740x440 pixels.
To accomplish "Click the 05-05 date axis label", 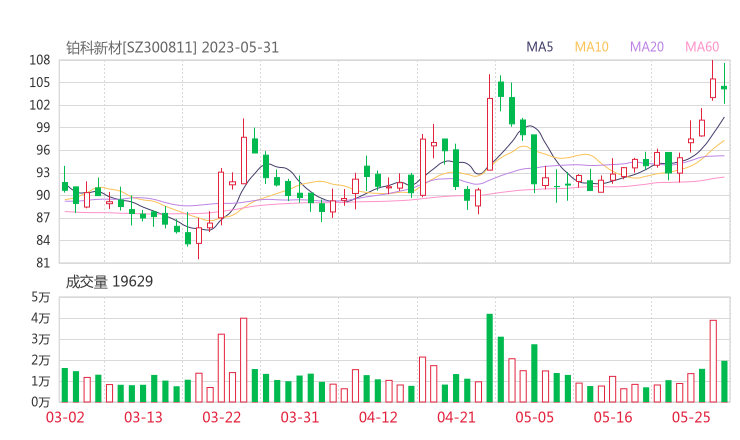I will point(535,417).
